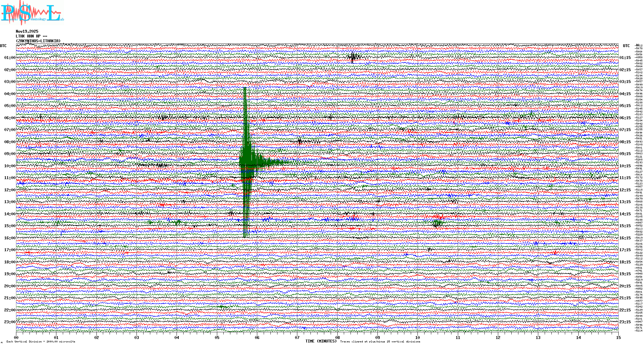
Task: Click the right UTC axis label
Action: [626, 46]
